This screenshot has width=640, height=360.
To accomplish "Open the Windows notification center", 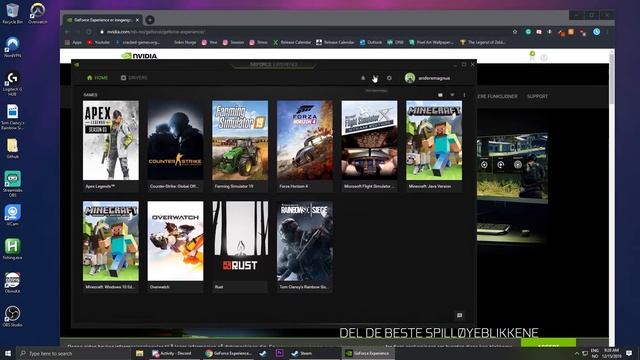I will tap(629, 353).
